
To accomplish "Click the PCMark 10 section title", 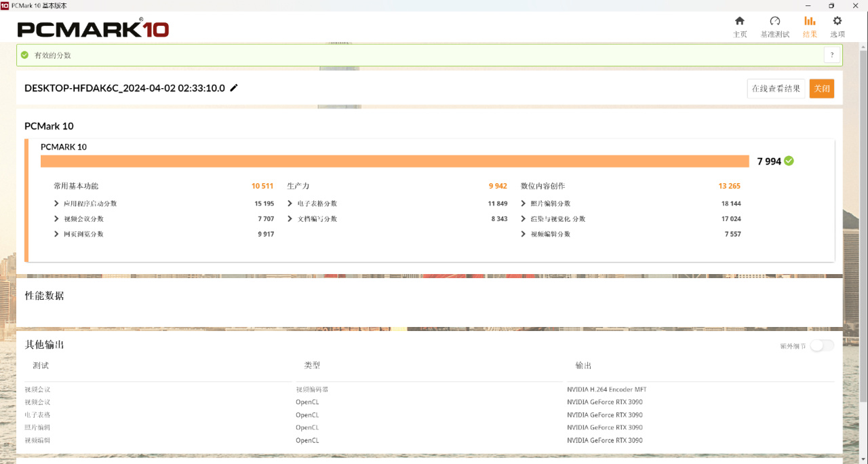I will tap(49, 126).
